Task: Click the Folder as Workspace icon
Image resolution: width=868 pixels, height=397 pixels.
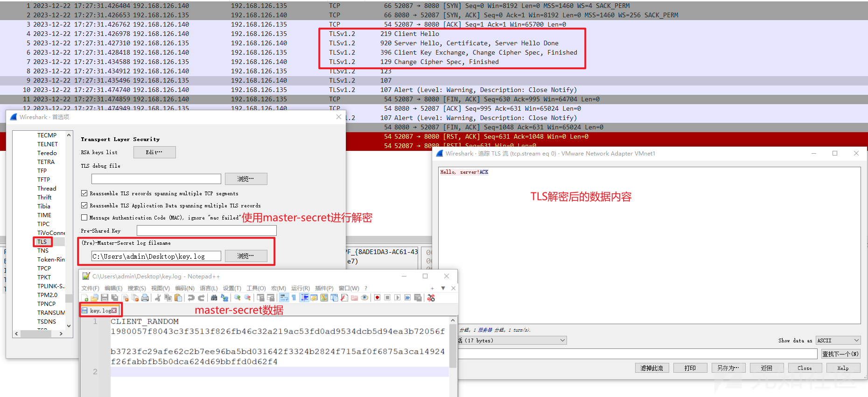Action: click(354, 298)
